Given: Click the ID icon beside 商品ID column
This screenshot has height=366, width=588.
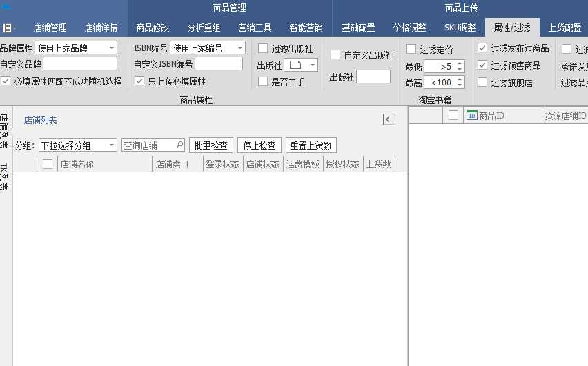Looking at the screenshot, I should tap(472, 115).
